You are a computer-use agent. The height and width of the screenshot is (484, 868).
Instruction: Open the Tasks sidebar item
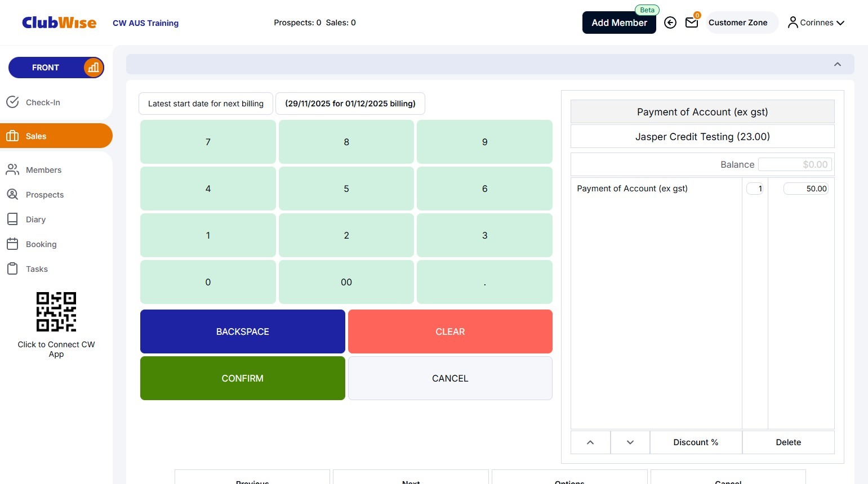pos(56,269)
